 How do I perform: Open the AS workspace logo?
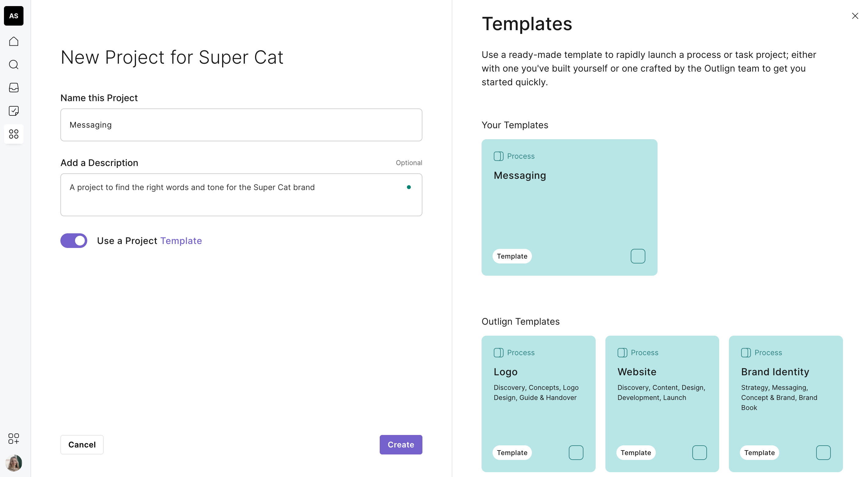(14, 16)
